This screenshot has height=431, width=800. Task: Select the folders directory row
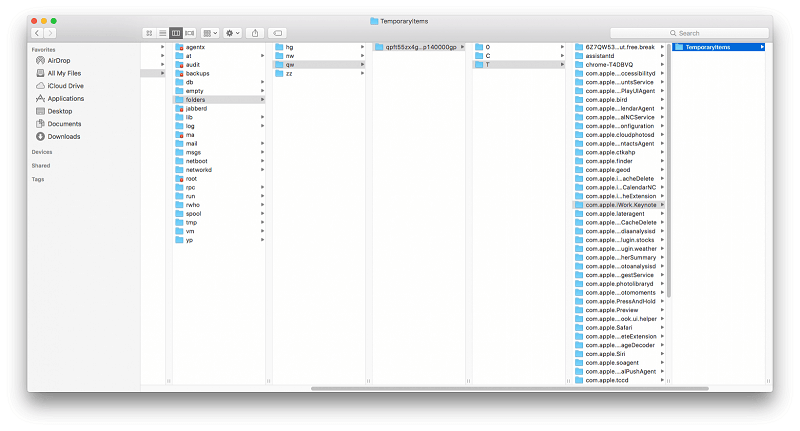tap(219, 99)
